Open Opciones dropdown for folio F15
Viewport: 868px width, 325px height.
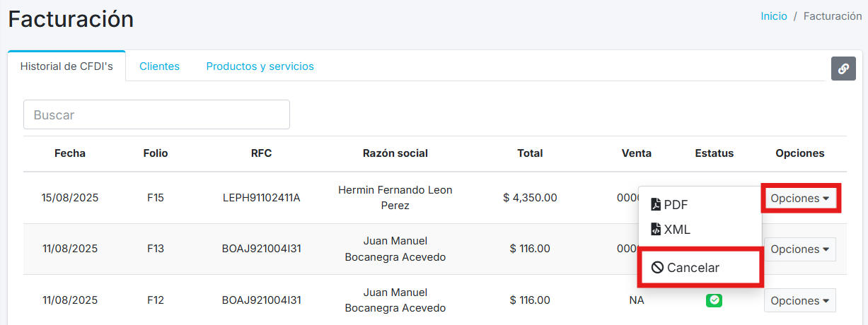800,199
